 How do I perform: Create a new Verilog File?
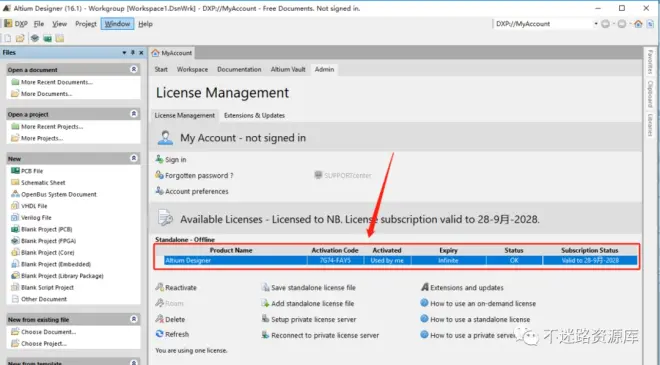(x=36, y=218)
